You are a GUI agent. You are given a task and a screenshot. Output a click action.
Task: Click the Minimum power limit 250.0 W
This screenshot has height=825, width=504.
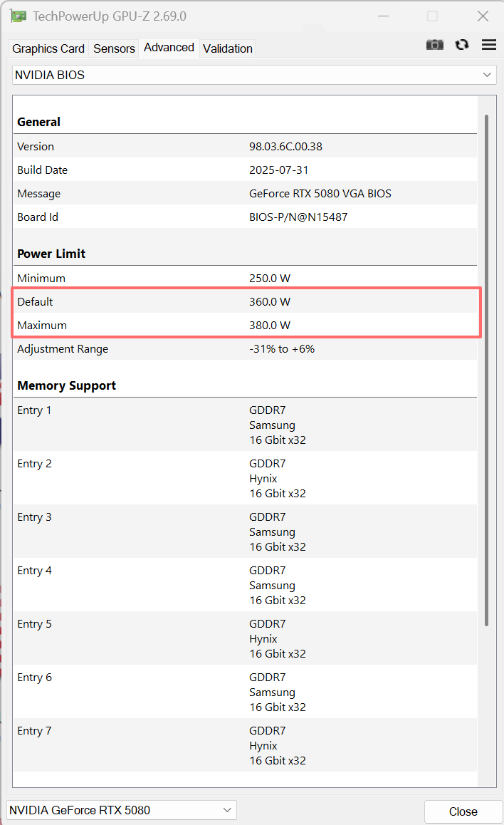(270, 279)
